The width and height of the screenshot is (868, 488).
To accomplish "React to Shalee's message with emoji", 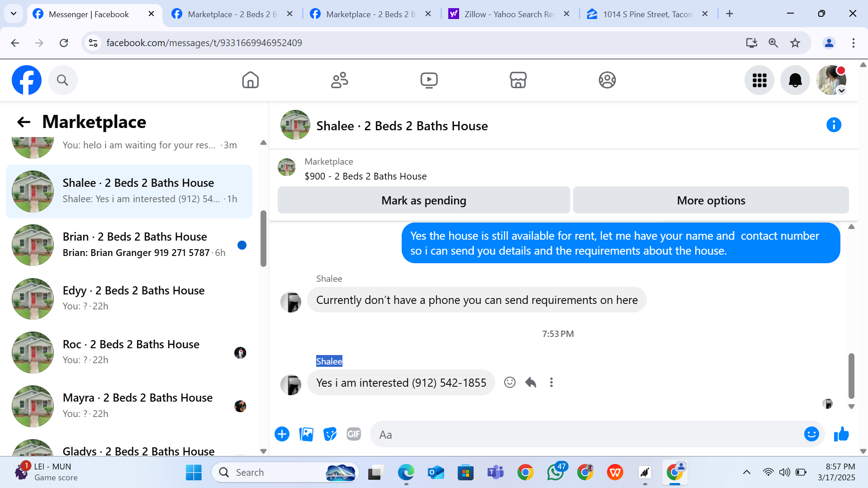I will pyautogui.click(x=510, y=383).
